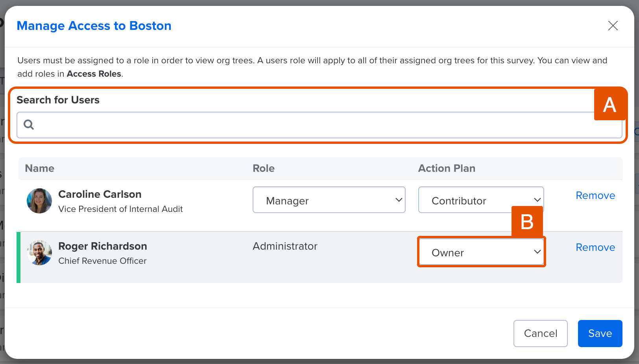Click Roger Richardson's profile photo
This screenshot has height=364, width=639.
point(39,252)
